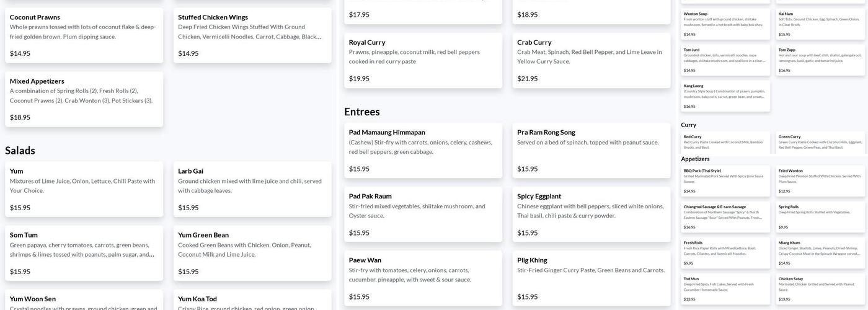Screen dimensions: 868x310
Task: Select the Coconut Prawns appetizer card
Action: pyautogui.click(x=84, y=35)
